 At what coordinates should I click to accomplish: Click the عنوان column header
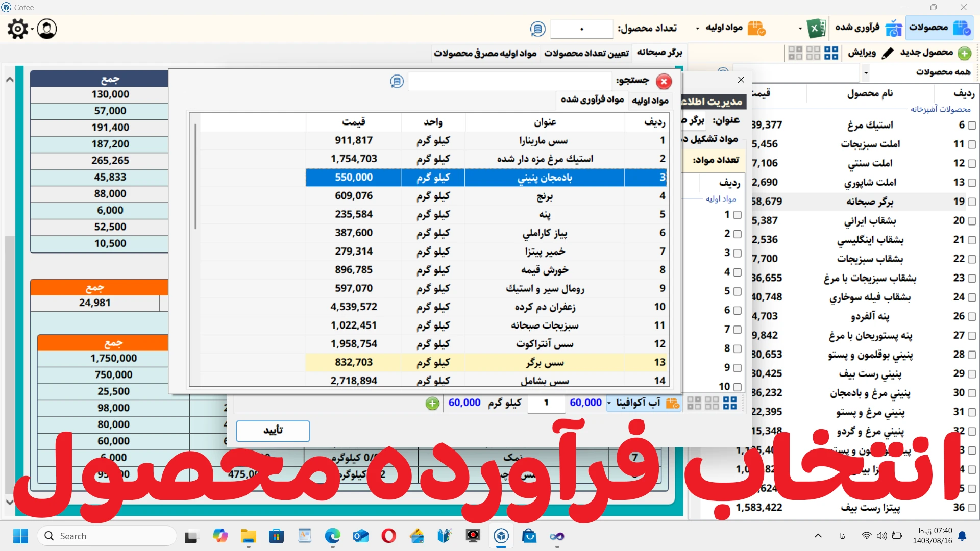click(545, 122)
